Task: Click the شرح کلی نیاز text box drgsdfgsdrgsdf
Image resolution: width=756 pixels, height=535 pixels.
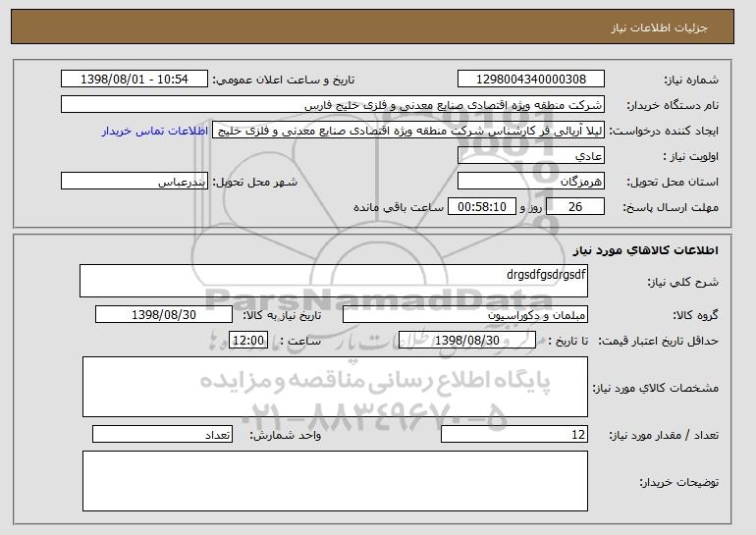Action: 334,281
